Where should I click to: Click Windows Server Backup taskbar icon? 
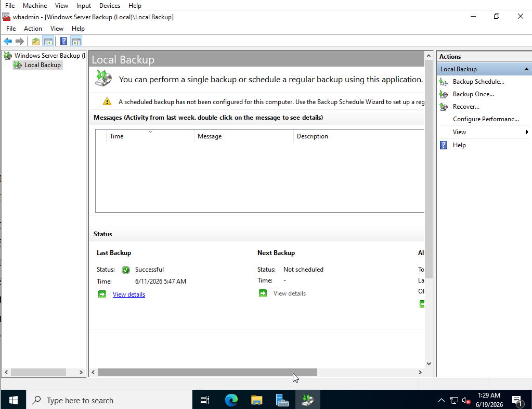point(308,401)
